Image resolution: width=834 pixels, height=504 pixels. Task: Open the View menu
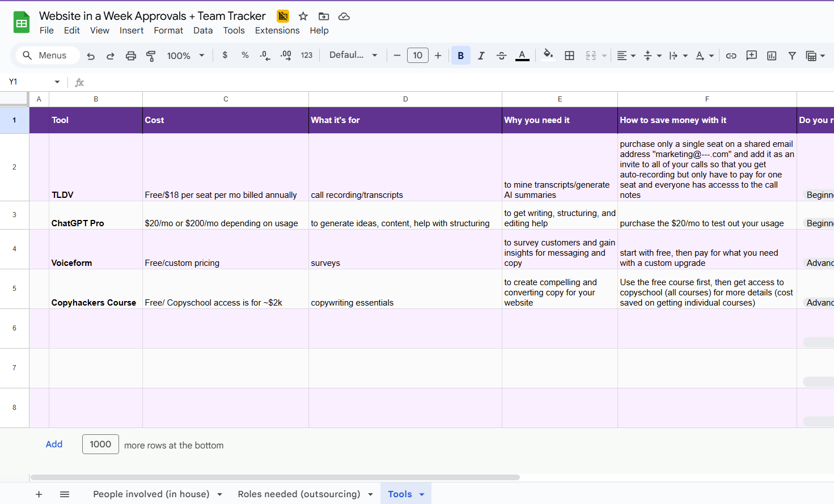(x=100, y=31)
